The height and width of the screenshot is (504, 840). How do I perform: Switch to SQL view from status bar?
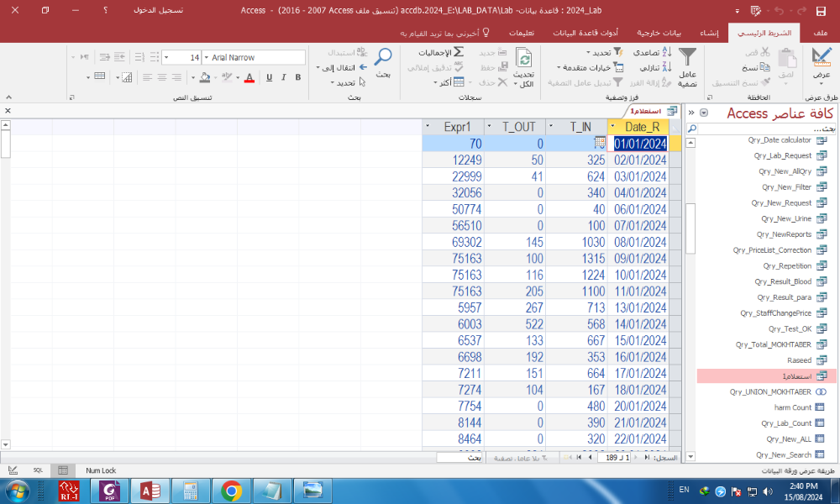coord(38,470)
